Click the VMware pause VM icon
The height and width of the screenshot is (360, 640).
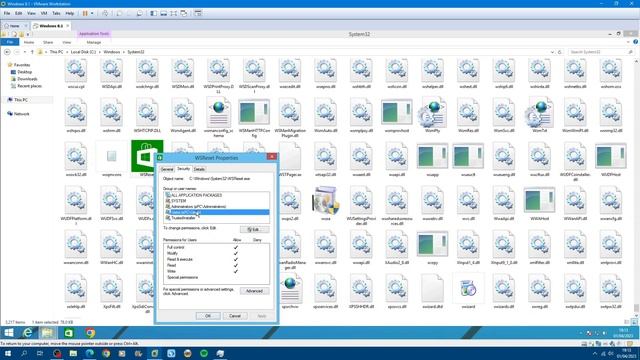[x=85, y=13]
